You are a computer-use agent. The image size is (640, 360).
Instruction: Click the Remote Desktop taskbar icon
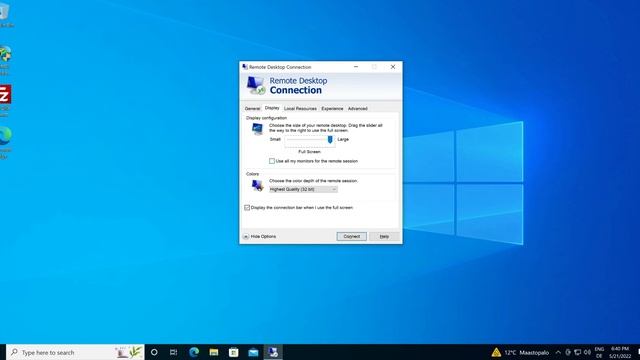click(273, 352)
